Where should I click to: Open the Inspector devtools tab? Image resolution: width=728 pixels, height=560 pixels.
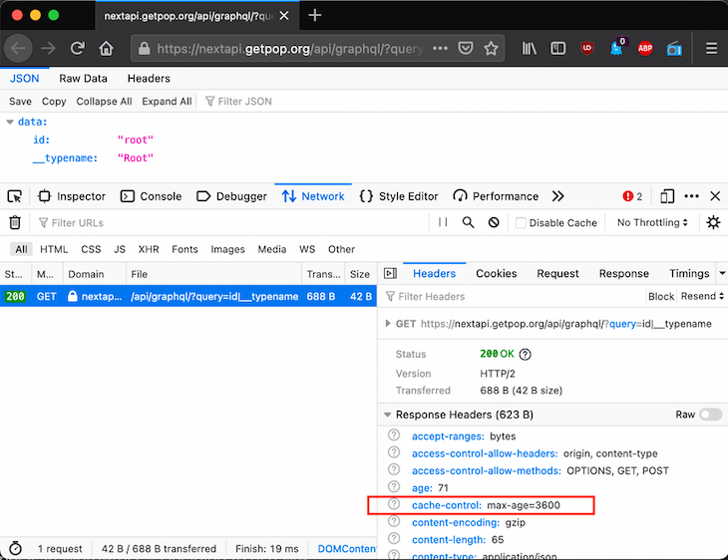(72, 196)
